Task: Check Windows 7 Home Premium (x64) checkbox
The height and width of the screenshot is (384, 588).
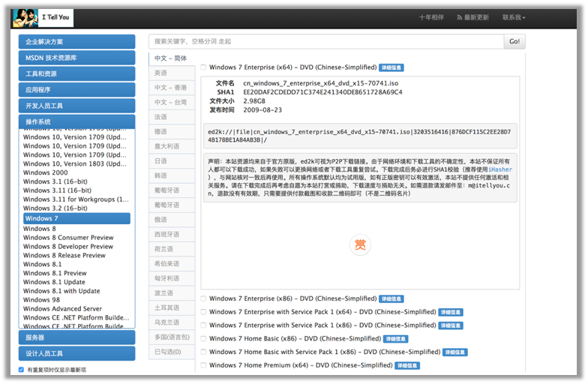Action: click(203, 365)
